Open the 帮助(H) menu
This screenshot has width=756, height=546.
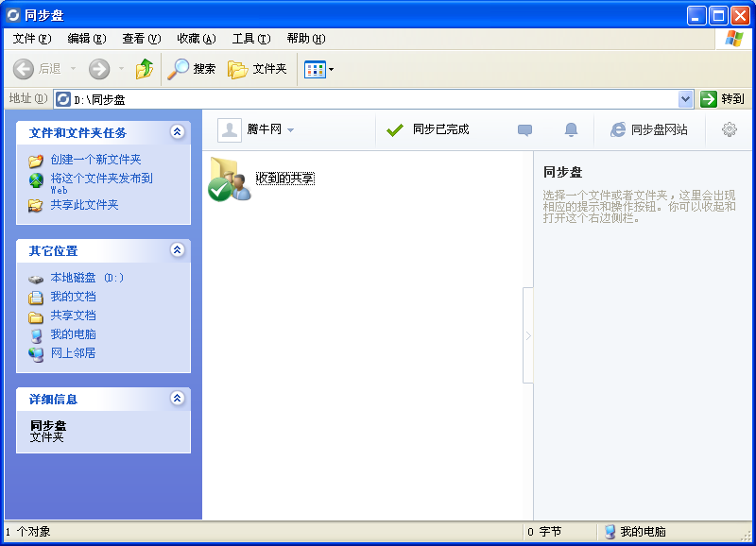pos(306,39)
